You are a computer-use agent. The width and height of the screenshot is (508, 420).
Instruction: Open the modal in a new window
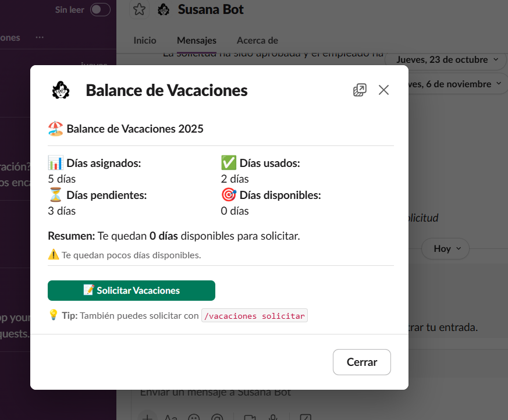tap(360, 90)
